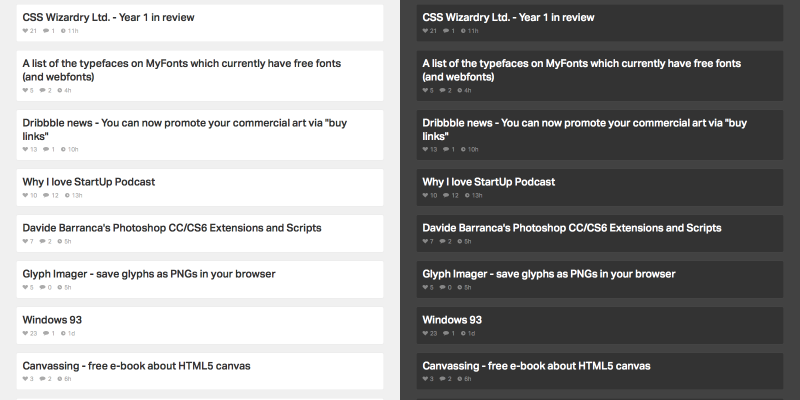Click comment icon under Davide Barranca's post, dark panel

[442, 241]
